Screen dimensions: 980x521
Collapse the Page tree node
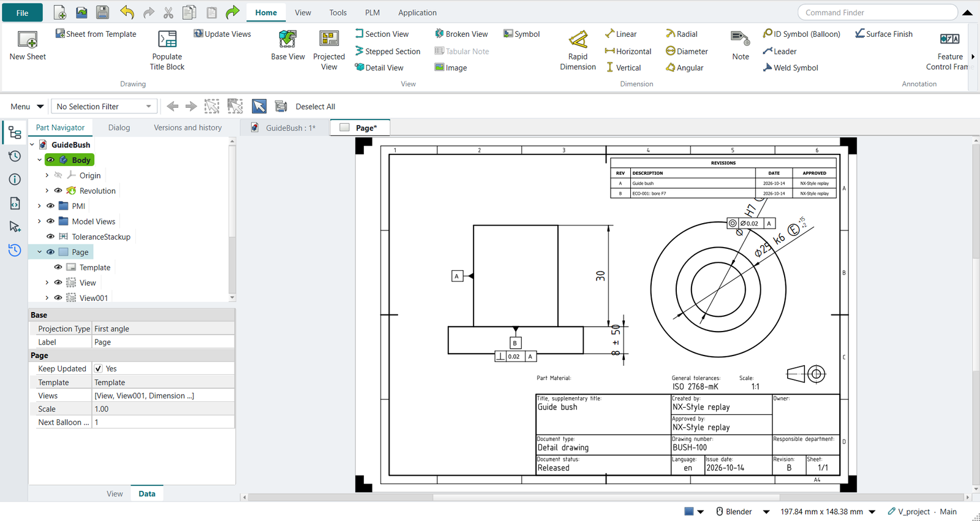pyautogui.click(x=40, y=252)
